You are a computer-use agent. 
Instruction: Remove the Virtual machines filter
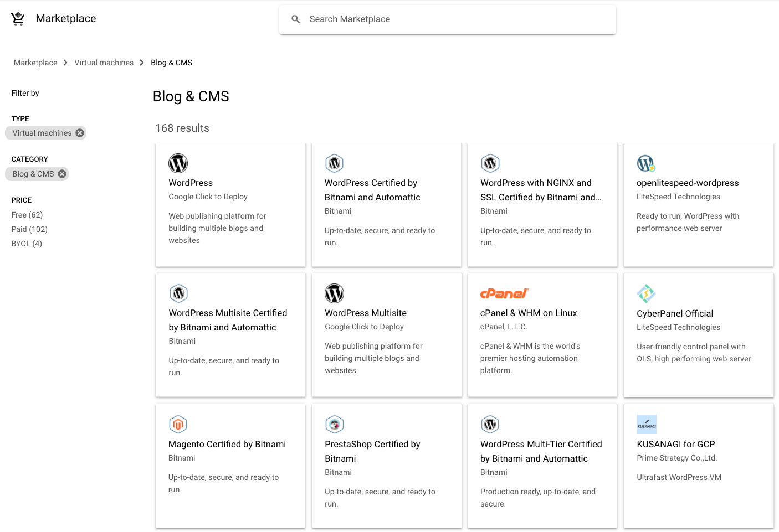(x=79, y=132)
